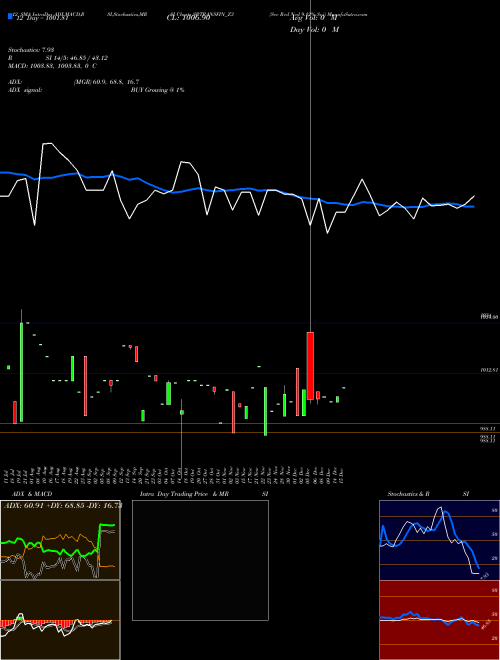Click the 'CL: 1006.90' closing price text

[188, 18]
